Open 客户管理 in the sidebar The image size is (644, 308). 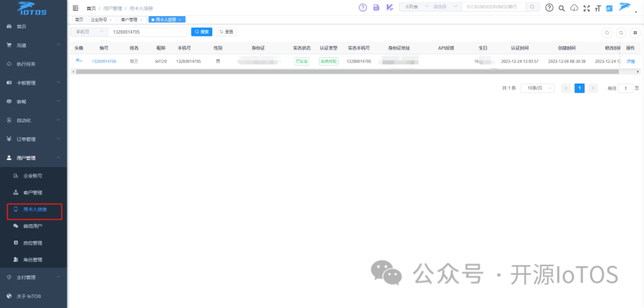click(33, 192)
